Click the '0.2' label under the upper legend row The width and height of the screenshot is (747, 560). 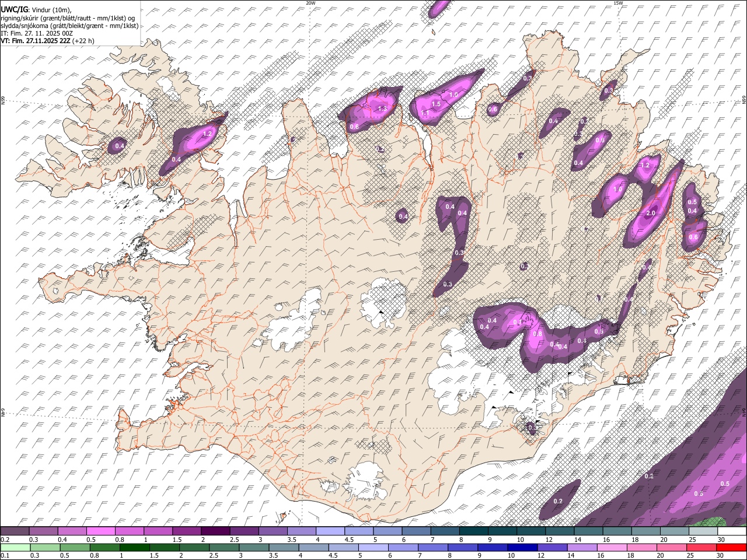tap(5, 540)
